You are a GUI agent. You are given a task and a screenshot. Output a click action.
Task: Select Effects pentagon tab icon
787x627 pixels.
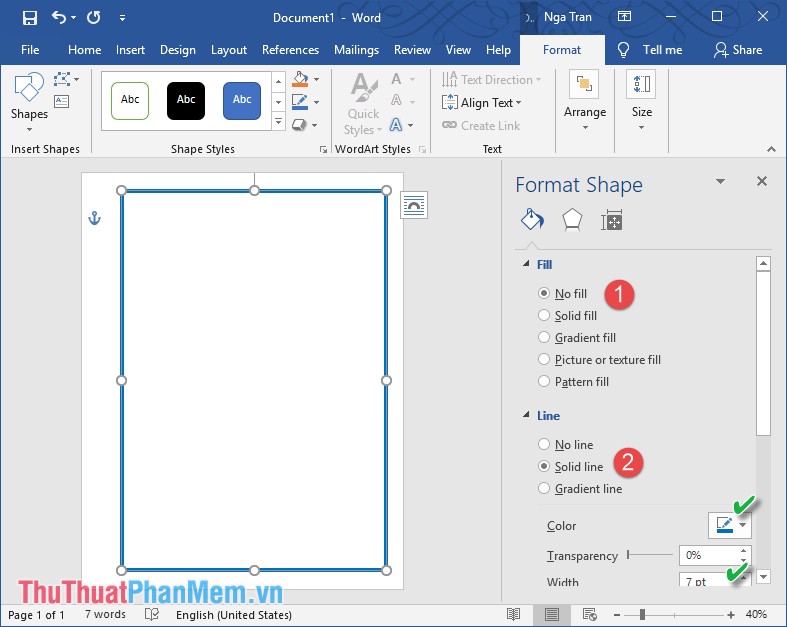[572, 220]
